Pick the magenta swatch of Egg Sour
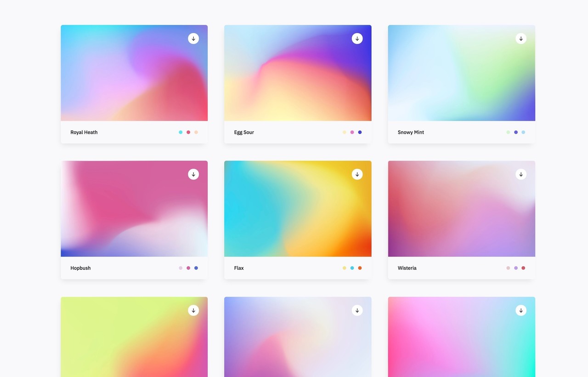The height and width of the screenshot is (377, 588). (352, 132)
